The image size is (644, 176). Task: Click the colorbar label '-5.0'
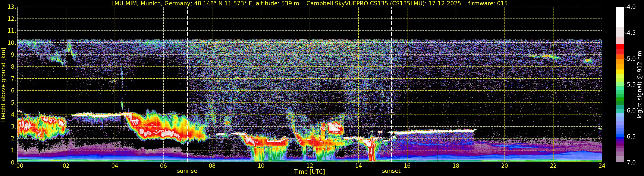[631, 59]
